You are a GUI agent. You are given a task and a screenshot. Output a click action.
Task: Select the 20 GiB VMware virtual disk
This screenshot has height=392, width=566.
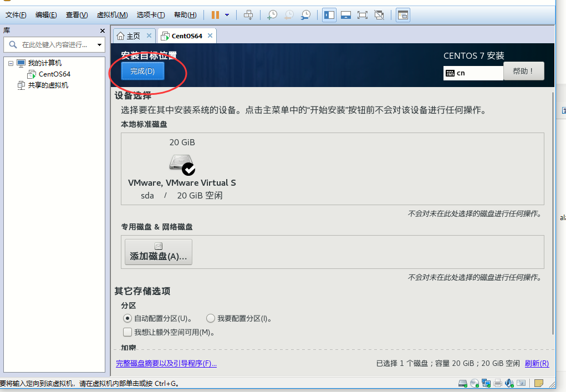tap(182, 169)
